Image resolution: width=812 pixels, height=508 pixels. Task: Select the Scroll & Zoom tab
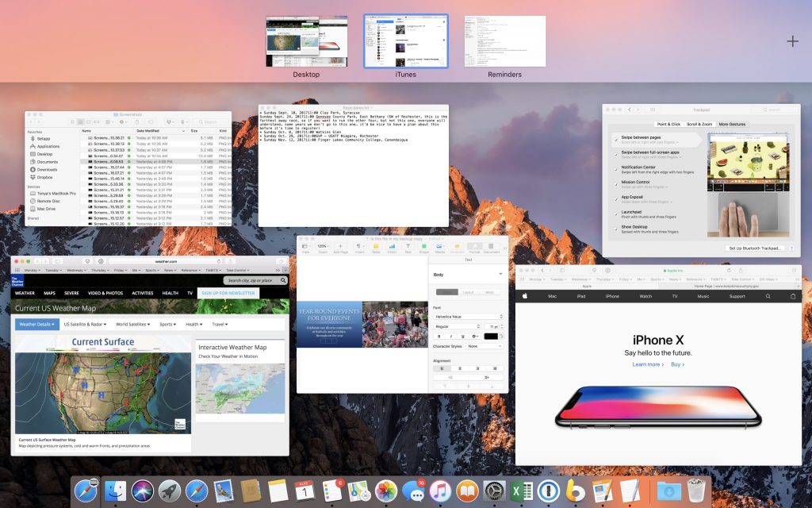pos(700,124)
